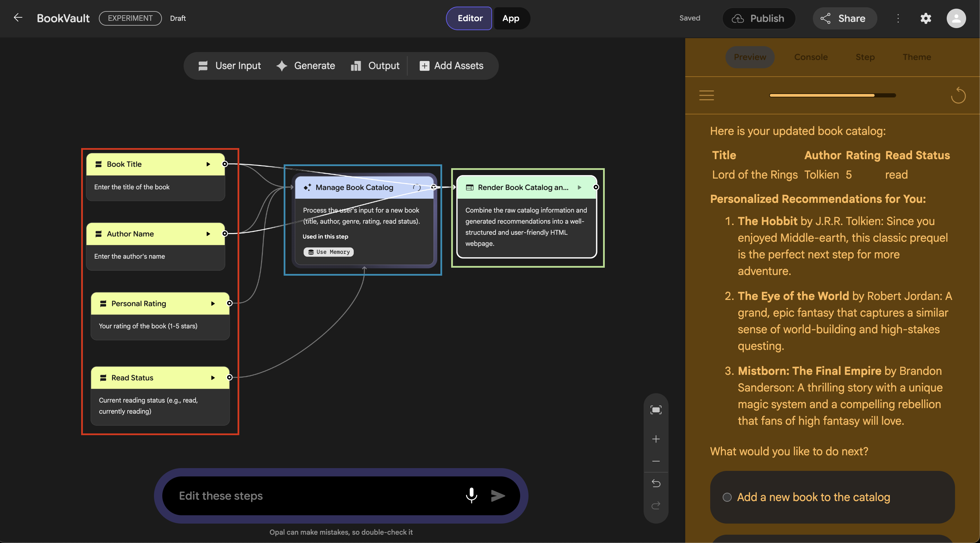Image resolution: width=980 pixels, height=543 pixels.
Task: Activate the microphone in the prompt bar
Action: click(471, 495)
